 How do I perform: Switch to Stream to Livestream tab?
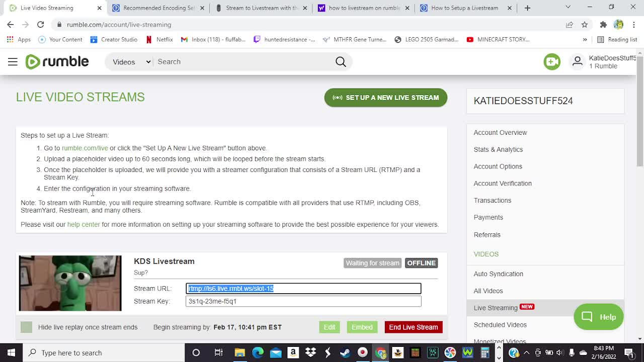coord(261,8)
